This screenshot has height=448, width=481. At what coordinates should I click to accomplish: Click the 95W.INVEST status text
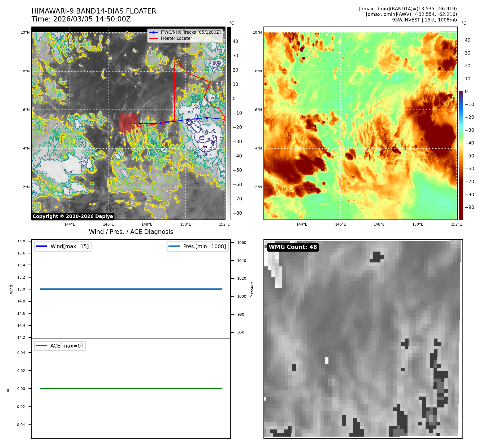click(x=424, y=20)
